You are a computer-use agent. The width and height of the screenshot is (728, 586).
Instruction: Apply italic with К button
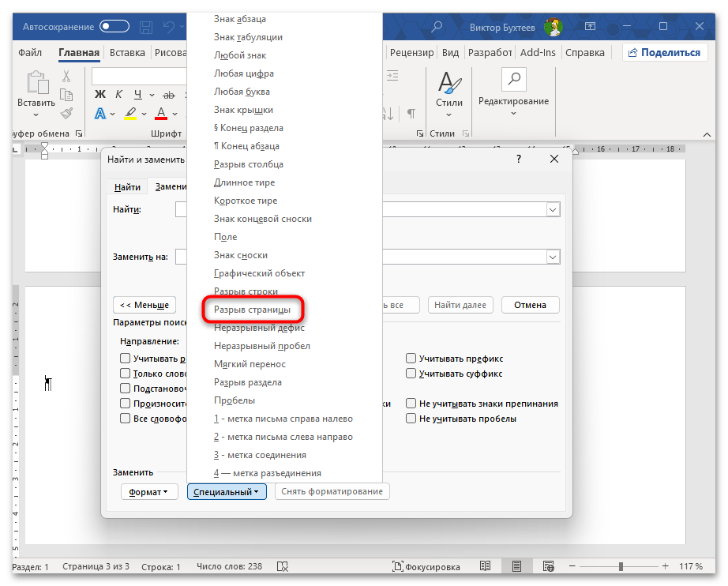pos(119,95)
